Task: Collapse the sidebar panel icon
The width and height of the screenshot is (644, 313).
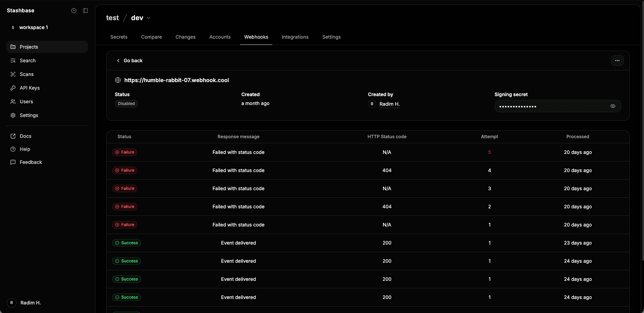Action: pos(85,11)
